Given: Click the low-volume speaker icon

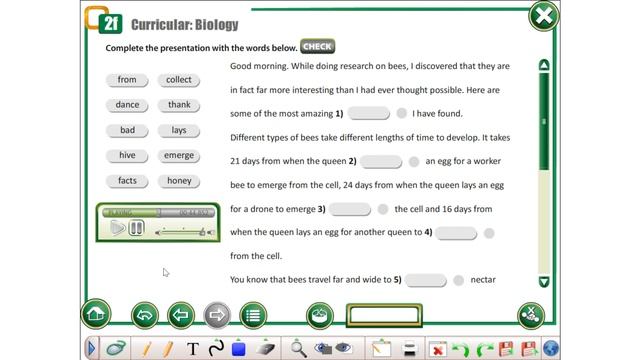Looking at the screenshot, I should click(x=158, y=233).
